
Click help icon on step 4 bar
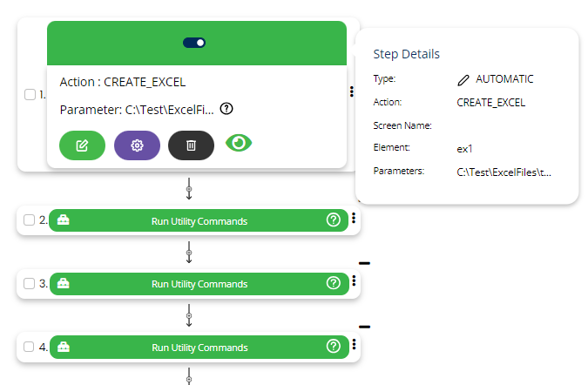[333, 347]
